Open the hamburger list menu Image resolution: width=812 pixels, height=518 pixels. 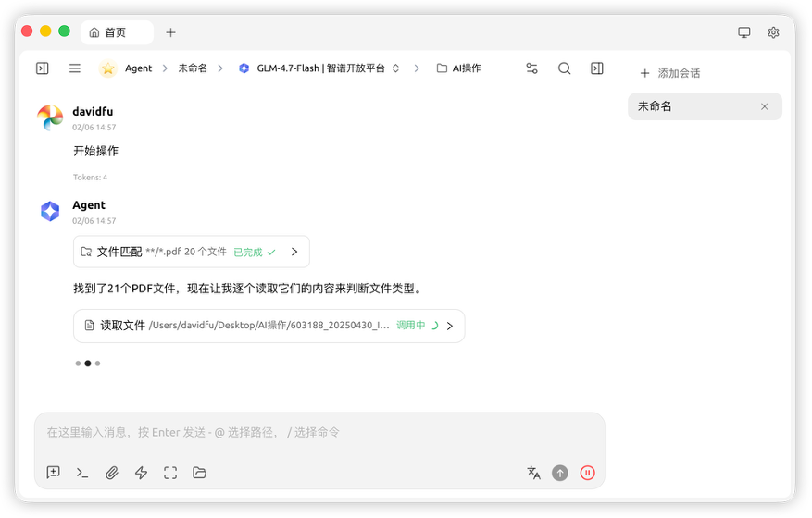click(x=75, y=68)
